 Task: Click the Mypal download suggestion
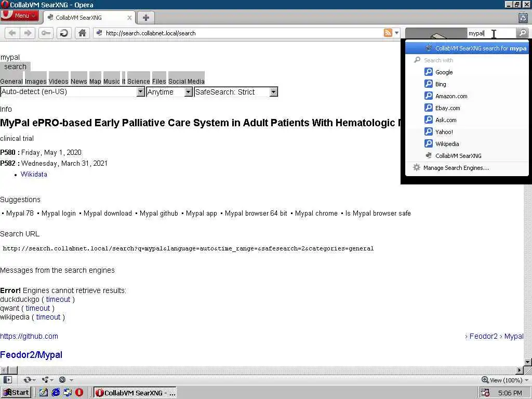(108, 213)
